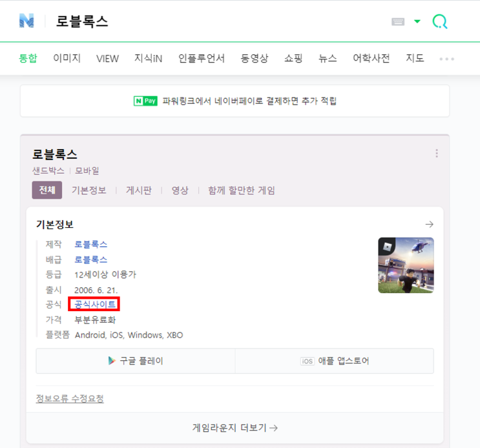Click the 로블록스 game title heading
Viewport: 480px width, 448px height.
pos(55,154)
